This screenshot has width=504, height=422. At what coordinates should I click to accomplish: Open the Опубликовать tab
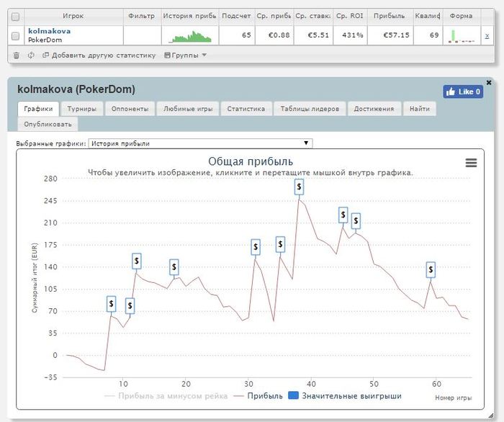[48, 124]
